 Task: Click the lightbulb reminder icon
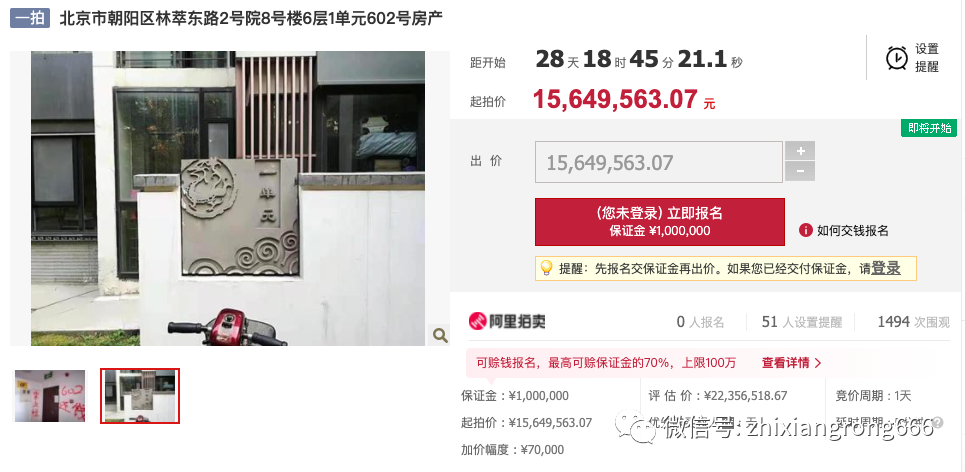[546, 268]
